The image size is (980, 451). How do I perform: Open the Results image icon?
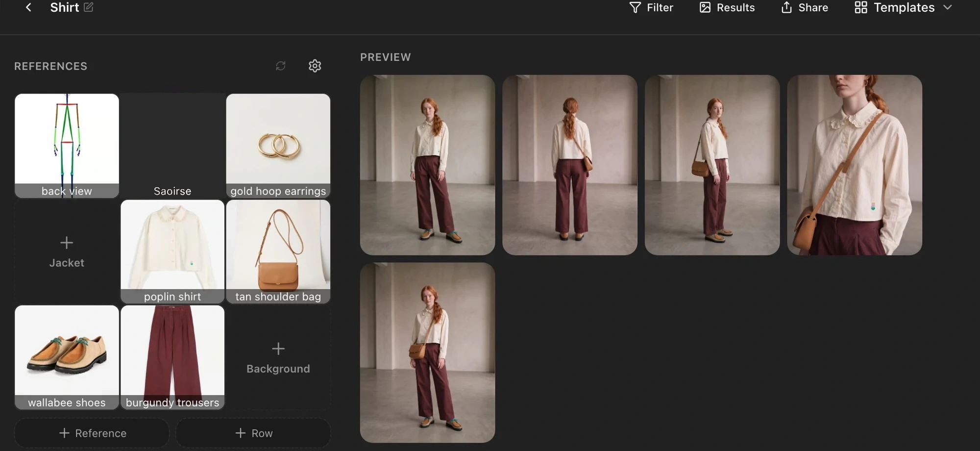pos(705,7)
